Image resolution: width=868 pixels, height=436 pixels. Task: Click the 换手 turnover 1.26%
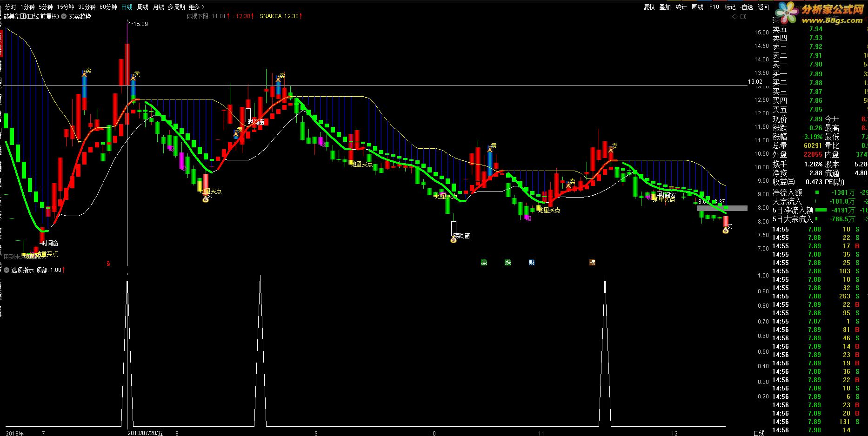tap(813, 164)
